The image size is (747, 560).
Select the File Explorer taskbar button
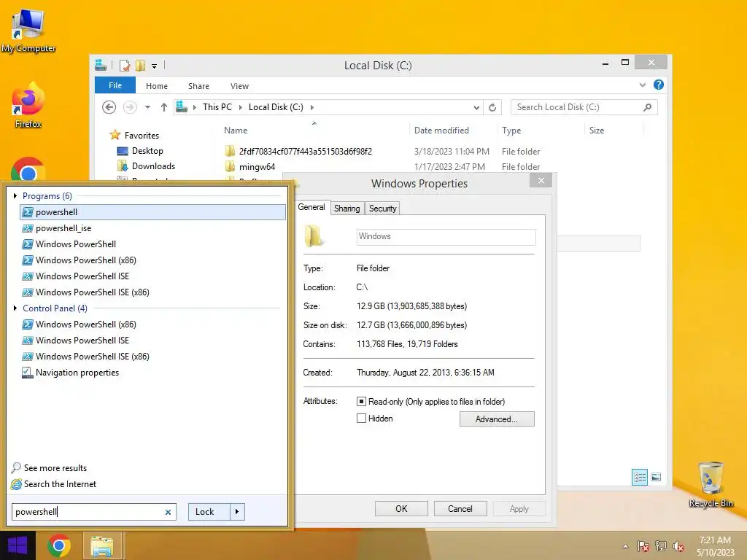tap(102, 545)
